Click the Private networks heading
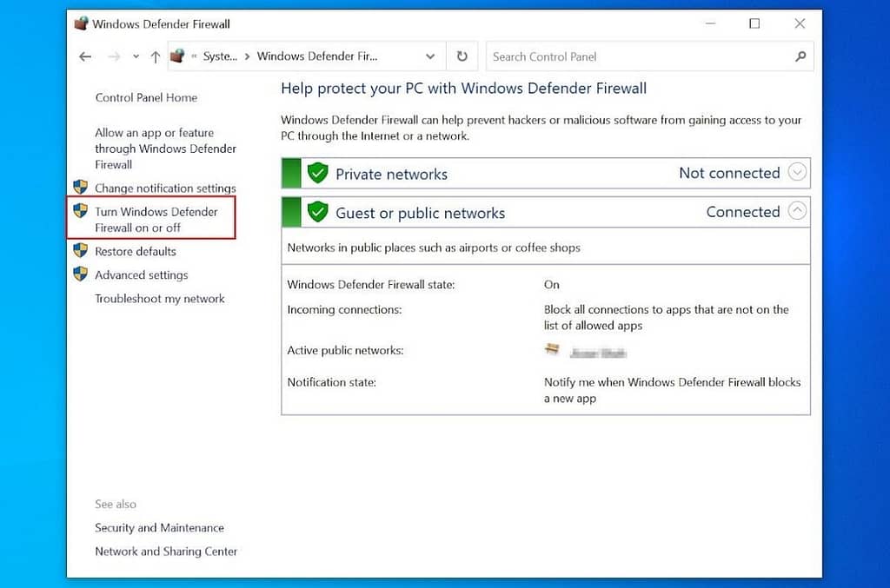This screenshot has height=588, width=890. point(392,174)
